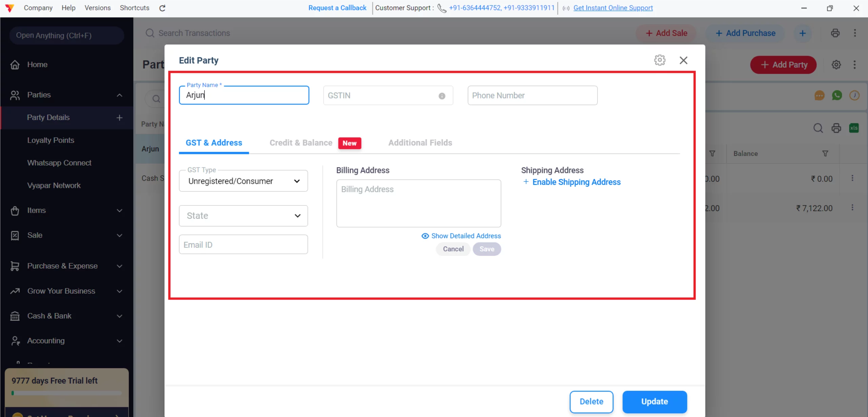
Task: Open the Messages chat bubble icon
Action: [x=819, y=96]
